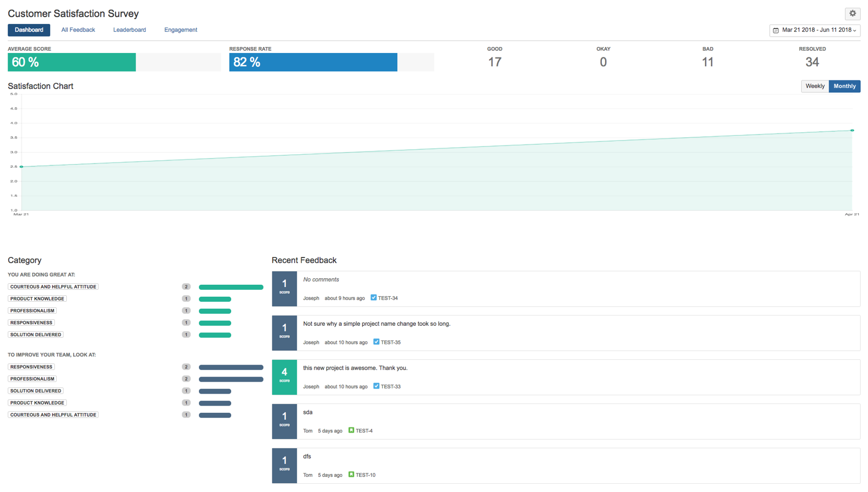The image size is (868, 492).
Task: Open the TEST-10 issue link
Action: point(365,475)
